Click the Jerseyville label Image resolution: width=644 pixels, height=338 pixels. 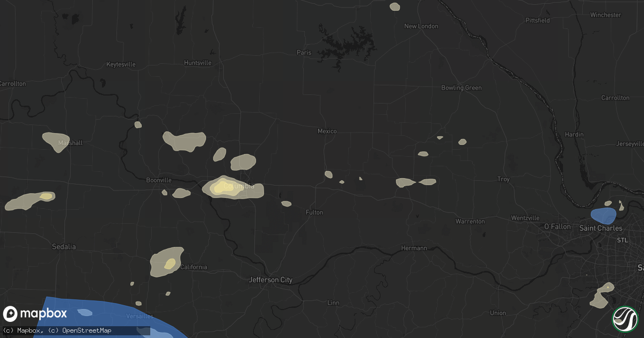point(631,144)
